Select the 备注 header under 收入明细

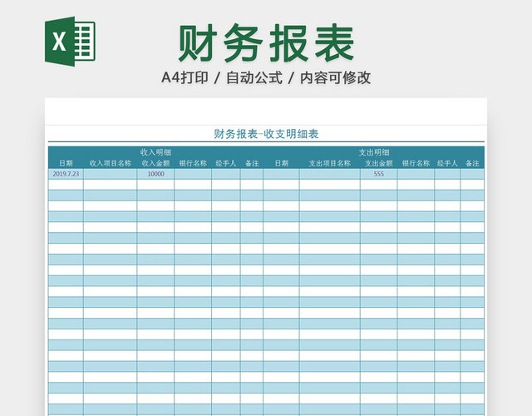point(252,163)
